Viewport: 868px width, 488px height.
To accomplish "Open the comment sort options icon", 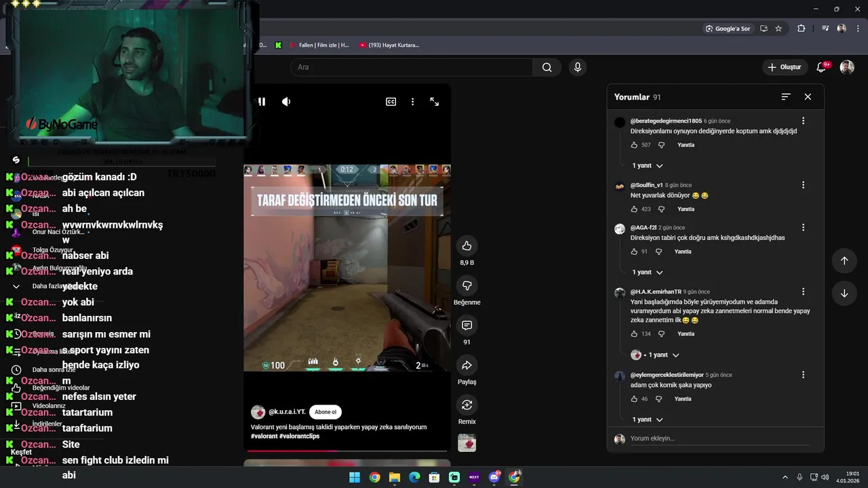I will (x=786, y=97).
